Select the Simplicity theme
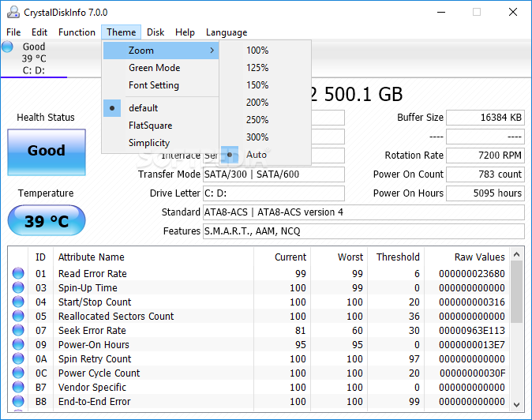Image resolution: width=532 pixels, height=420 pixels. click(161, 143)
